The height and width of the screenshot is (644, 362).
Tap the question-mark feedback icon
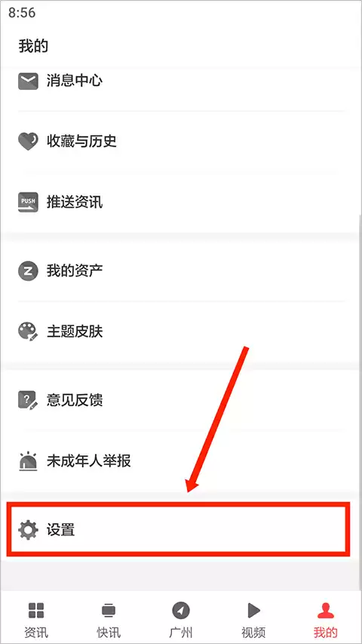click(28, 399)
